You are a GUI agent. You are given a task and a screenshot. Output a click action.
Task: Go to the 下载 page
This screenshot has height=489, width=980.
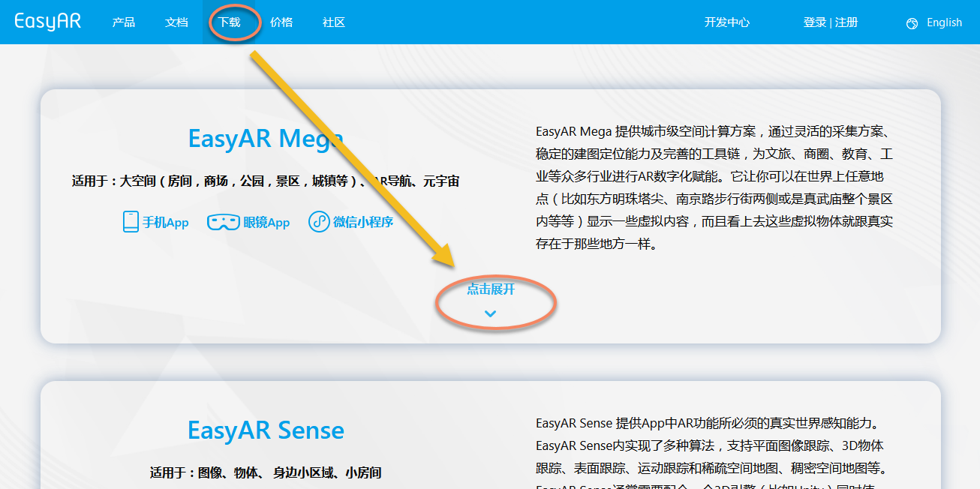[229, 22]
